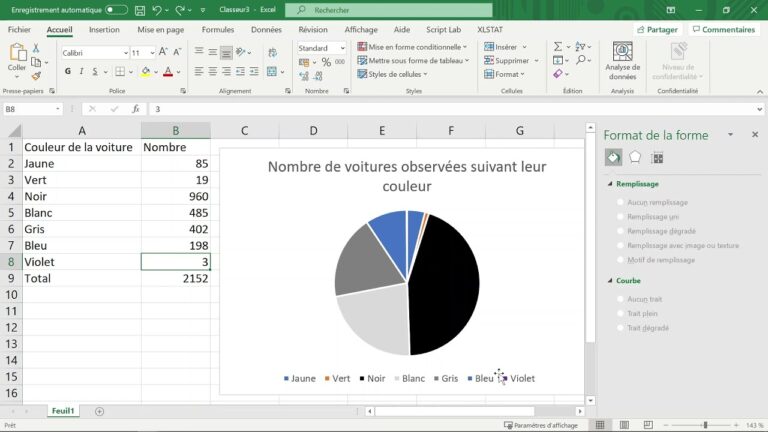Select the Fill & Line paint bucket icon

tap(613, 158)
